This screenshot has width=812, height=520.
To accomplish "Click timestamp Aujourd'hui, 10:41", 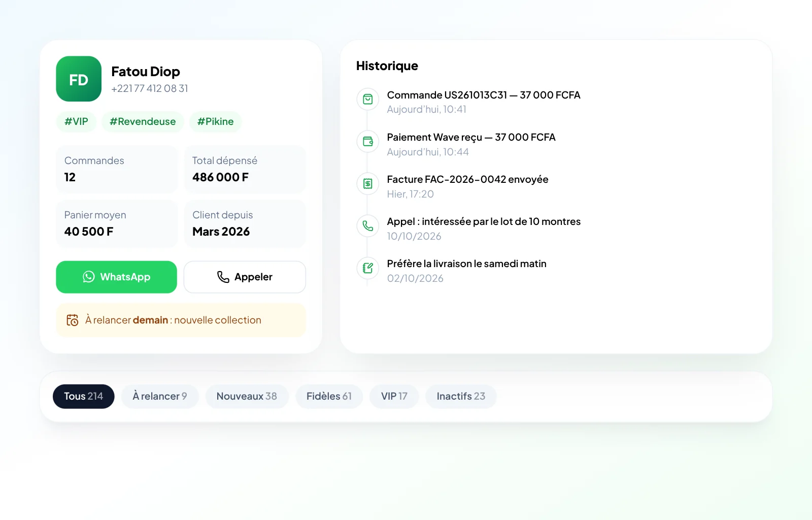I will (x=426, y=109).
